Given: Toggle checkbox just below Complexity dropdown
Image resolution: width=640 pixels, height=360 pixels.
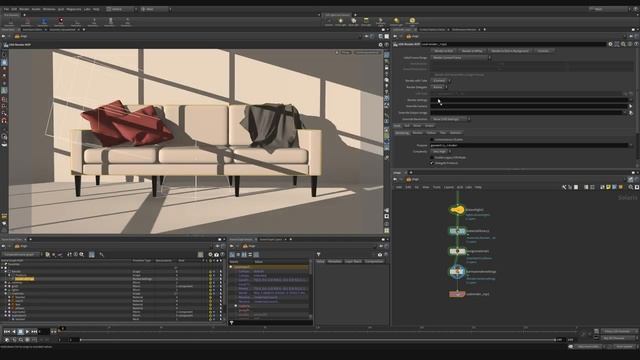Looking at the screenshot, I should [432, 157].
